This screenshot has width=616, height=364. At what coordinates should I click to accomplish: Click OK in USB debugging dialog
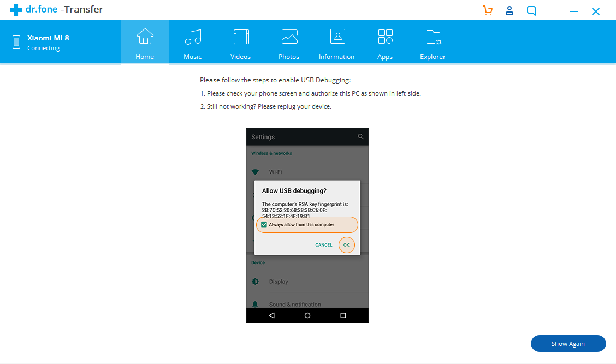click(346, 245)
